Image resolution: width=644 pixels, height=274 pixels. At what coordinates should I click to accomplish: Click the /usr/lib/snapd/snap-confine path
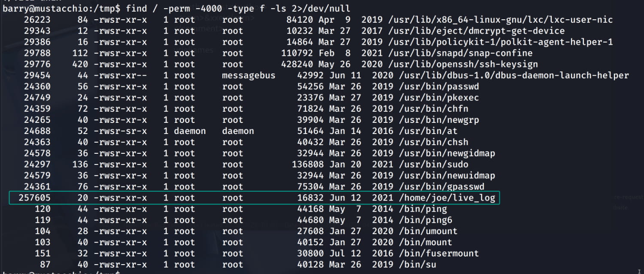pos(466,53)
